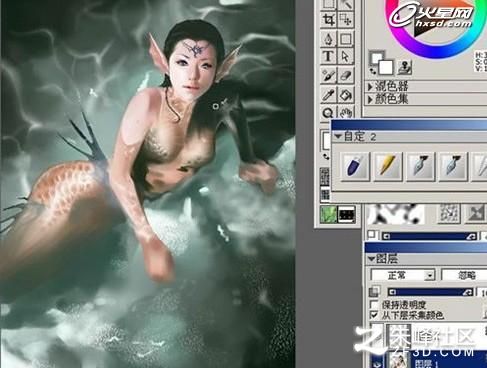Uncheck the 从下层采集颜色 checkbox

tap(375, 315)
